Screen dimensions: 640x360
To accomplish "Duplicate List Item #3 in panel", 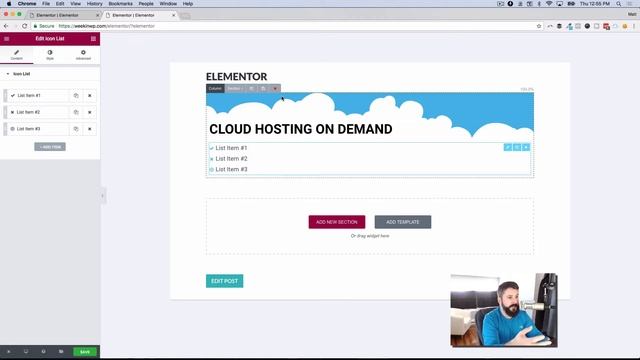I will (76, 129).
